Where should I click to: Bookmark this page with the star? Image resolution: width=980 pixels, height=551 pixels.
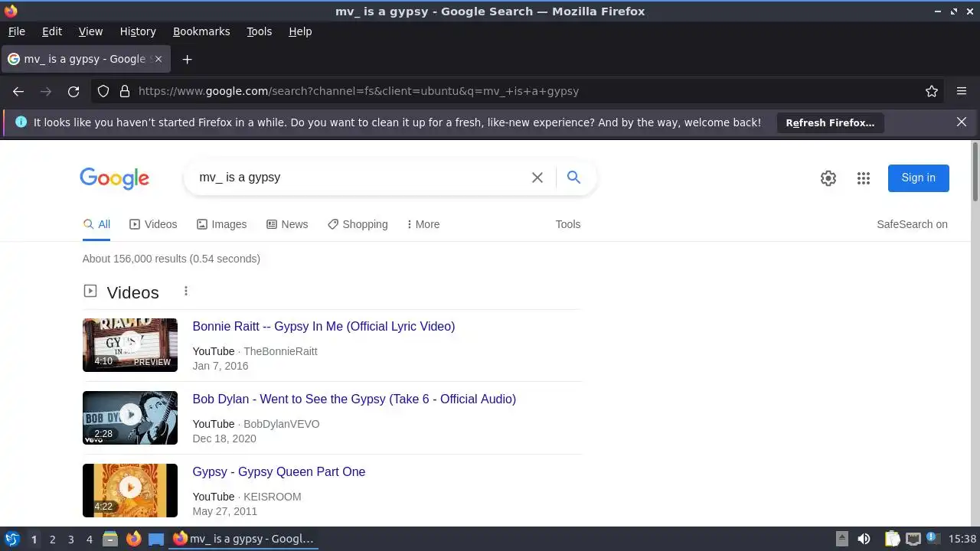pos(932,91)
